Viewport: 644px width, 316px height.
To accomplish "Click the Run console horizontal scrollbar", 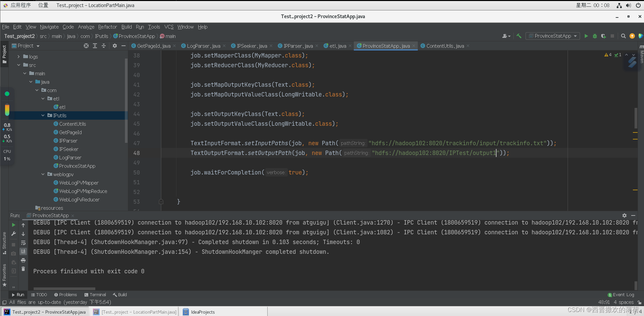I will [64, 288].
